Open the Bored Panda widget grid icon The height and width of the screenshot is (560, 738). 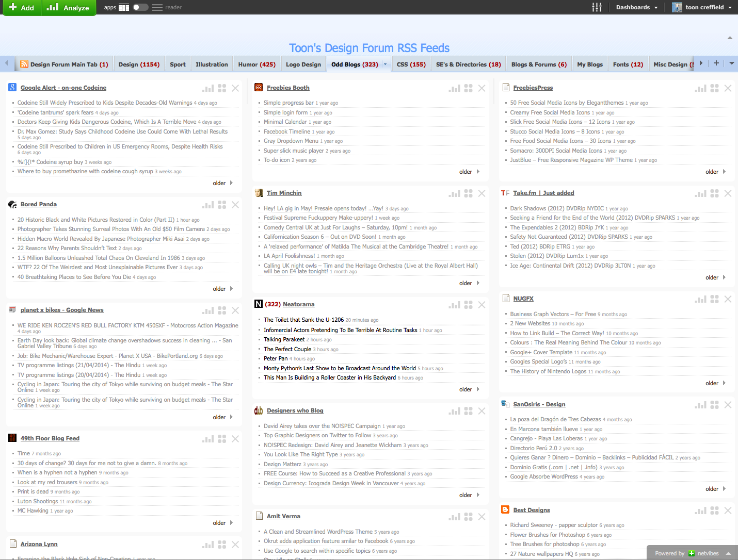(222, 205)
